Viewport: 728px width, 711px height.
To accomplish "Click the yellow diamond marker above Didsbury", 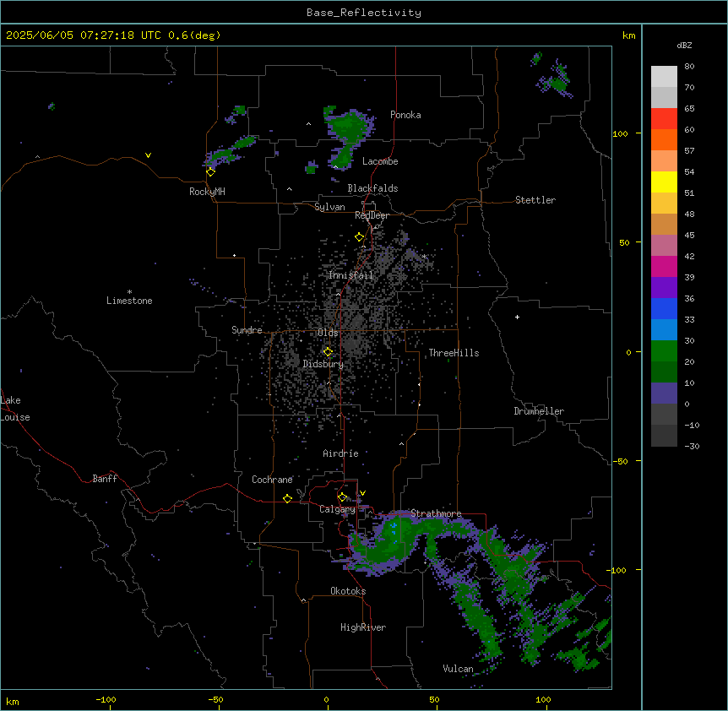I will click(328, 352).
